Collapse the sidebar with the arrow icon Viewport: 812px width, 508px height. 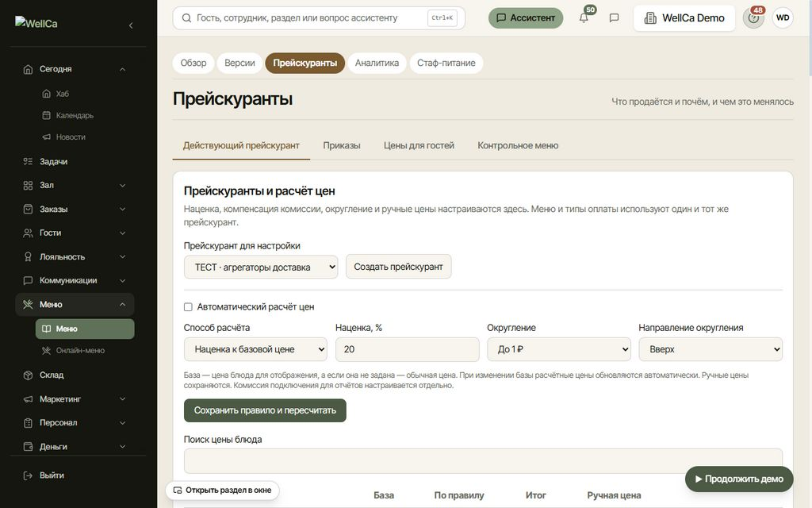[x=131, y=25]
